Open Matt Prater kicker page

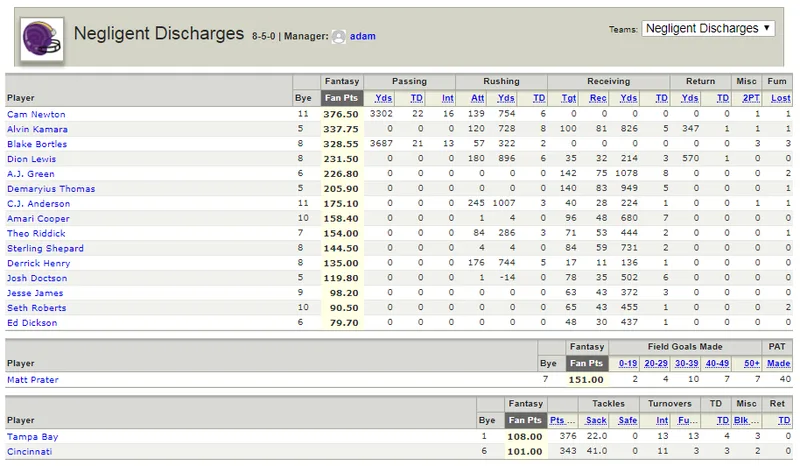pyautogui.click(x=33, y=380)
